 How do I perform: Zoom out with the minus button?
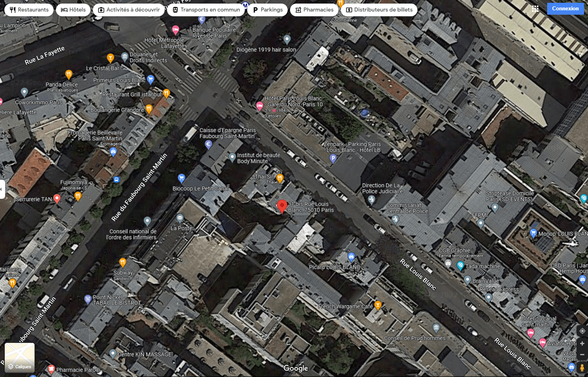click(582, 354)
